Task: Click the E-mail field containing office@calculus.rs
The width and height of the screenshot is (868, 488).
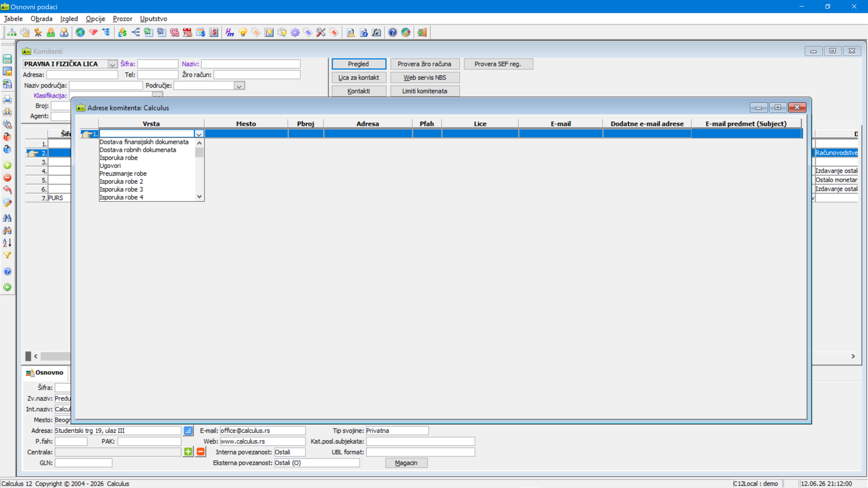Action: click(x=263, y=430)
